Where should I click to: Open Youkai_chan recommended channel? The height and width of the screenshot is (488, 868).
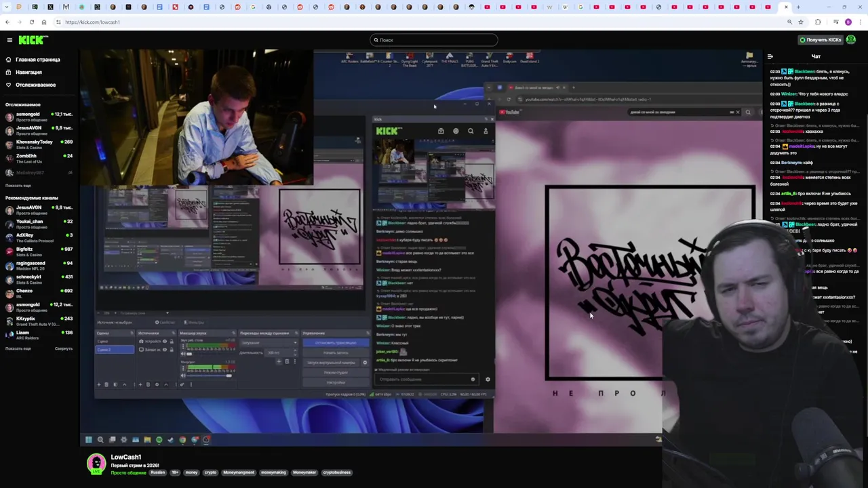[41, 224]
